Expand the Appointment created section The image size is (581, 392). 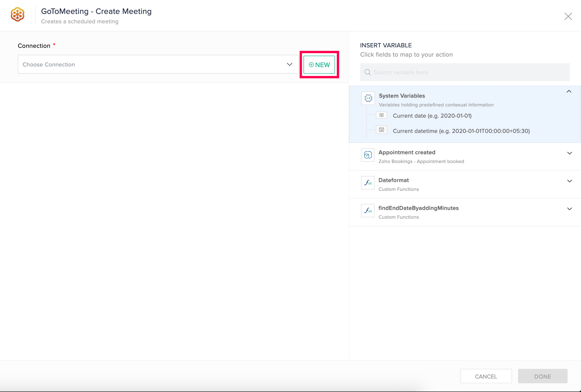[569, 153]
